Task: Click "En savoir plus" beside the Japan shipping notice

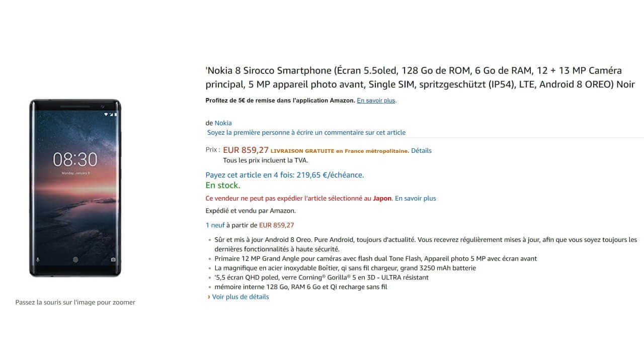Action: click(x=415, y=198)
